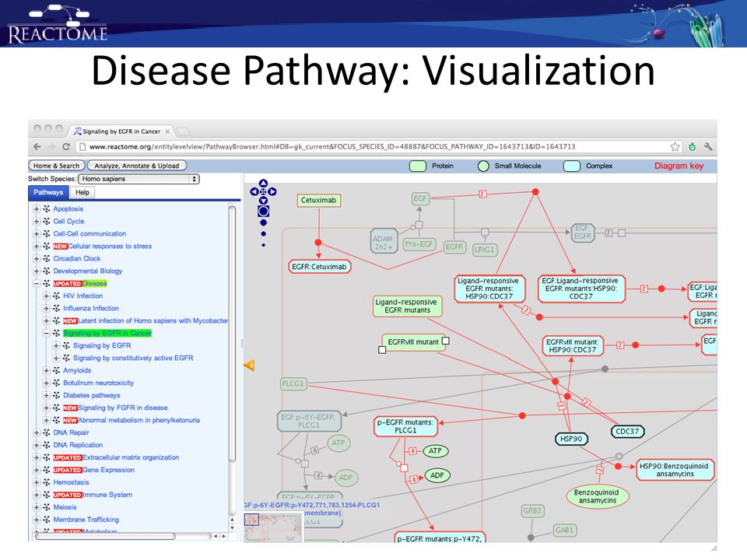The height and width of the screenshot is (560, 747).
Task: Click the pathway icon beside Hemostasis
Action: pyautogui.click(x=47, y=482)
